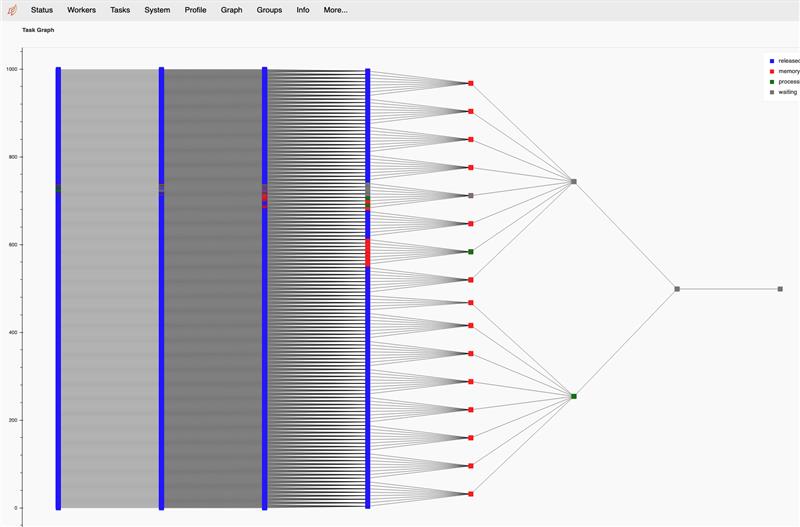
Task: Open the Status page
Action: click(x=42, y=10)
